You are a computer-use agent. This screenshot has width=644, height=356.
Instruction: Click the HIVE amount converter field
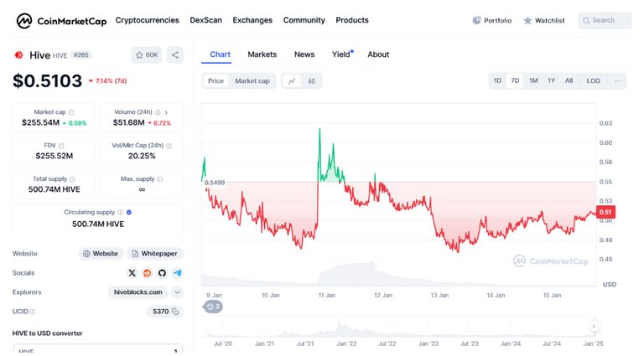98,350
